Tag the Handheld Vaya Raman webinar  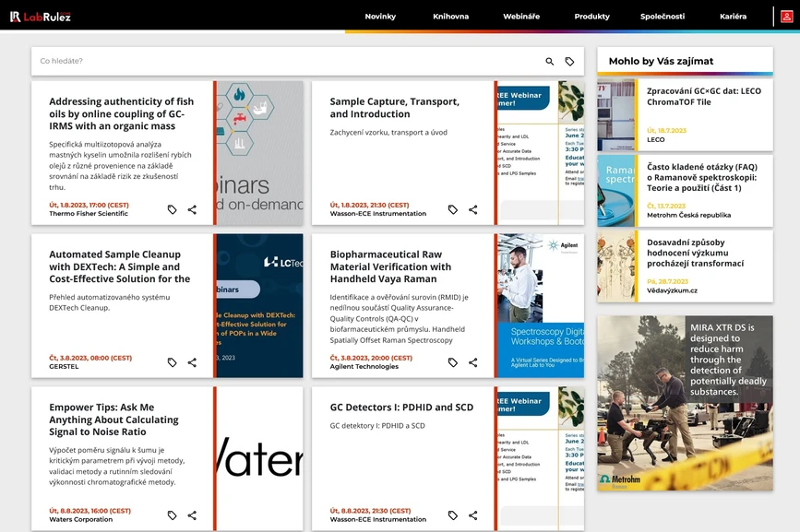(452, 362)
